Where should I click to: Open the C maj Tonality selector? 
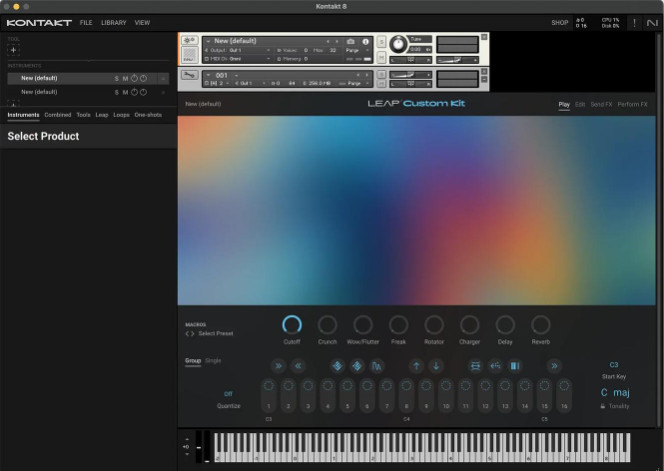tap(615, 393)
